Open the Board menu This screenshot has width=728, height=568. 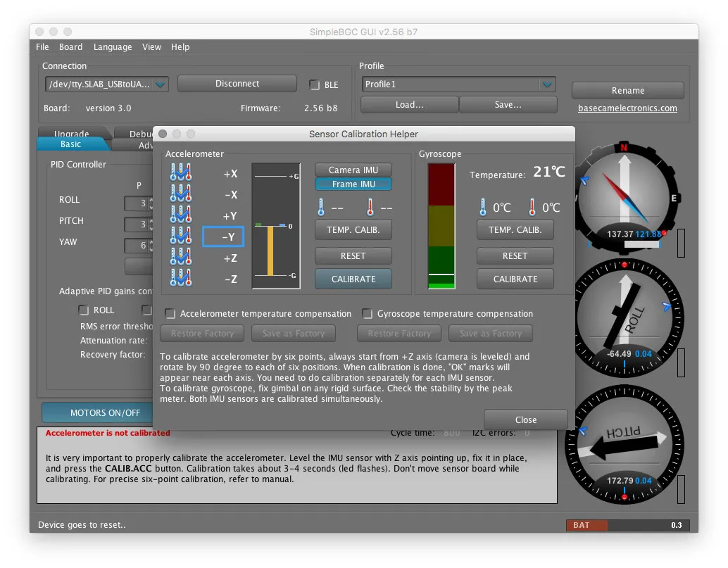pyautogui.click(x=70, y=47)
